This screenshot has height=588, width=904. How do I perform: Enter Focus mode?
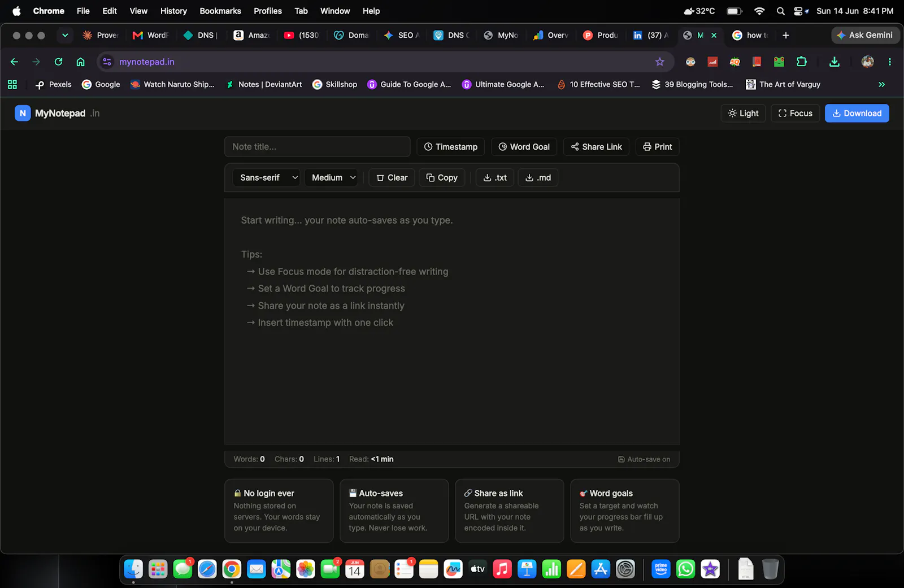click(x=795, y=113)
